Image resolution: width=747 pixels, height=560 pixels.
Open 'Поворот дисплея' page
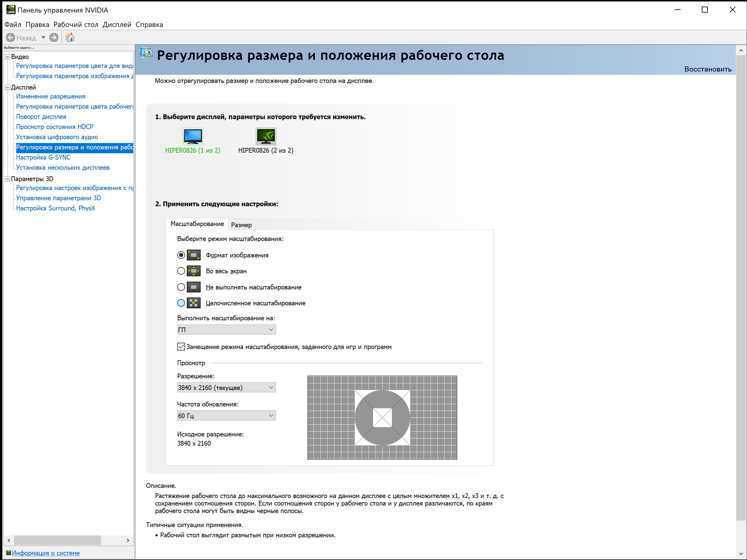41,117
